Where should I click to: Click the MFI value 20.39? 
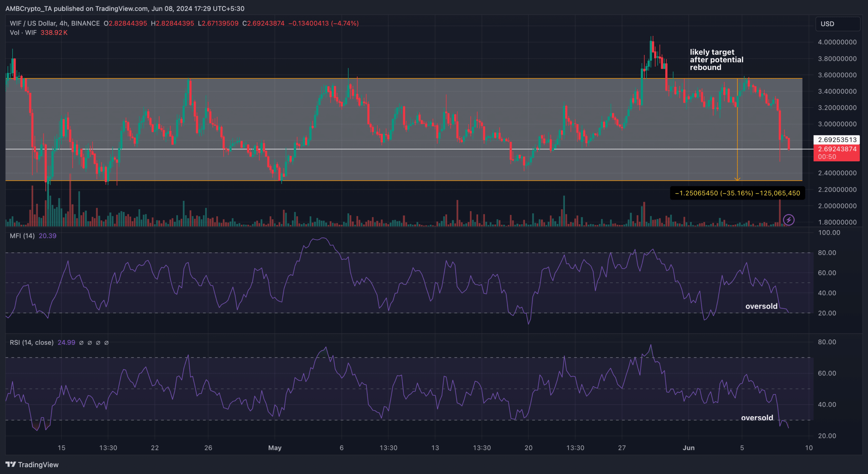coord(47,236)
